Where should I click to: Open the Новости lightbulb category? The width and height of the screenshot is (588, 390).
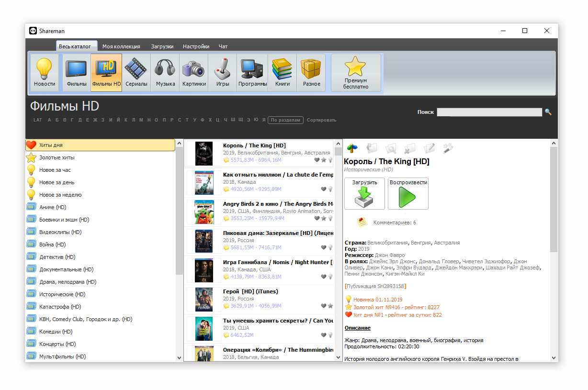pos(45,73)
